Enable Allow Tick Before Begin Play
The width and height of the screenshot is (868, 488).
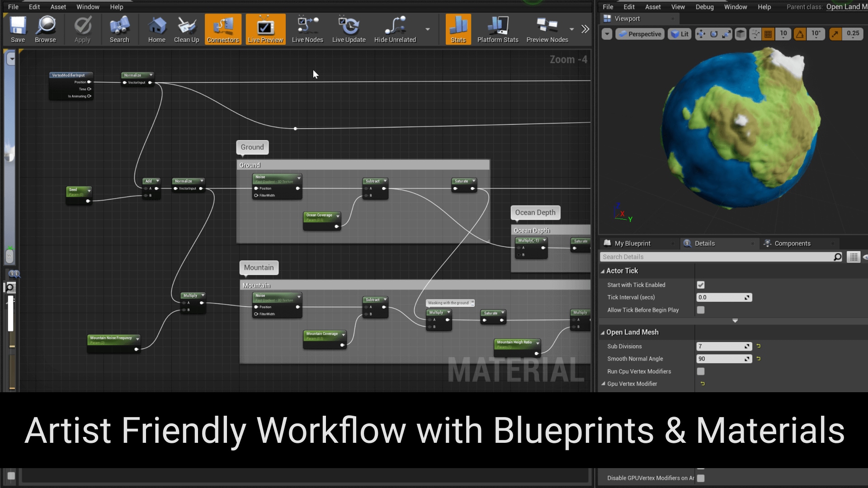point(701,310)
